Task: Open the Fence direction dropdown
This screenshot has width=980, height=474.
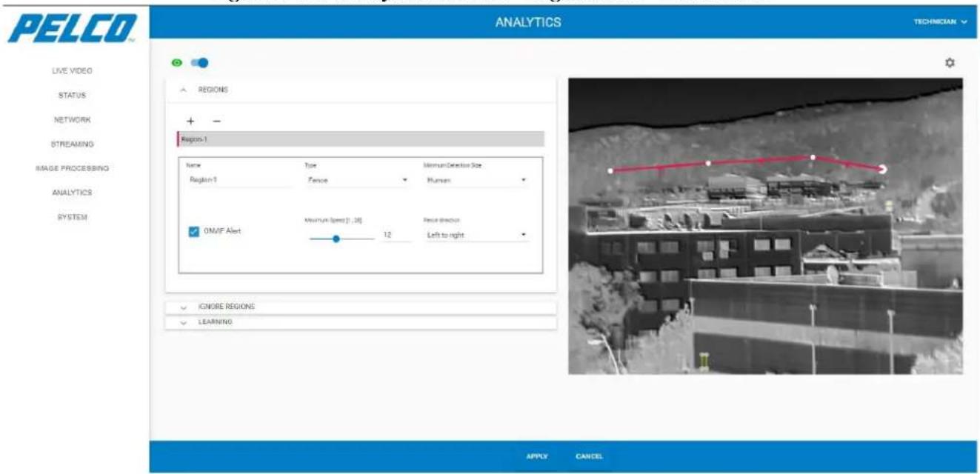Action: (476, 235)
